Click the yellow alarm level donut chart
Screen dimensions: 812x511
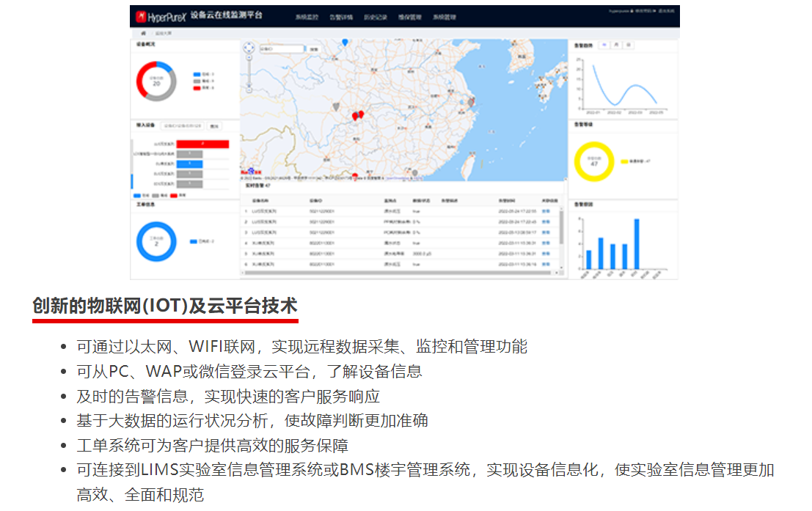tap(593, 163)
